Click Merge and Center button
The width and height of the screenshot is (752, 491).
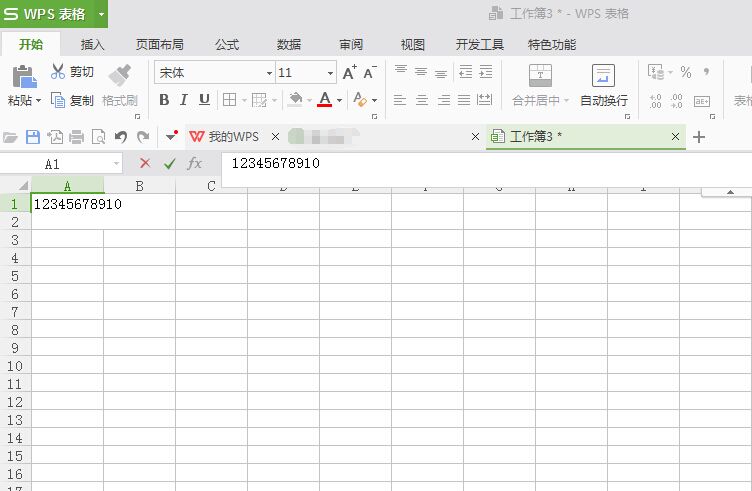[540, 85]
